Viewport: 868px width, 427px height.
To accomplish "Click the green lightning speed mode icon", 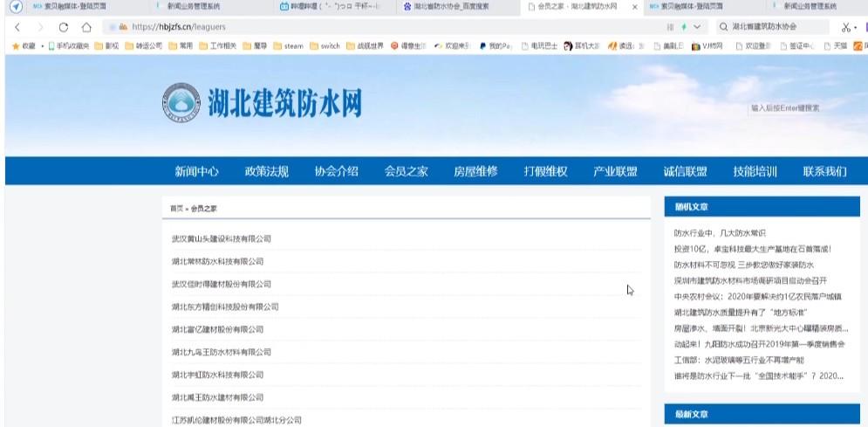I will 683,27.
